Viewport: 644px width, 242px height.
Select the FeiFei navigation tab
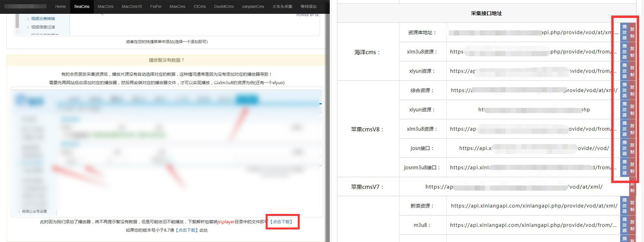pos(155,6)
